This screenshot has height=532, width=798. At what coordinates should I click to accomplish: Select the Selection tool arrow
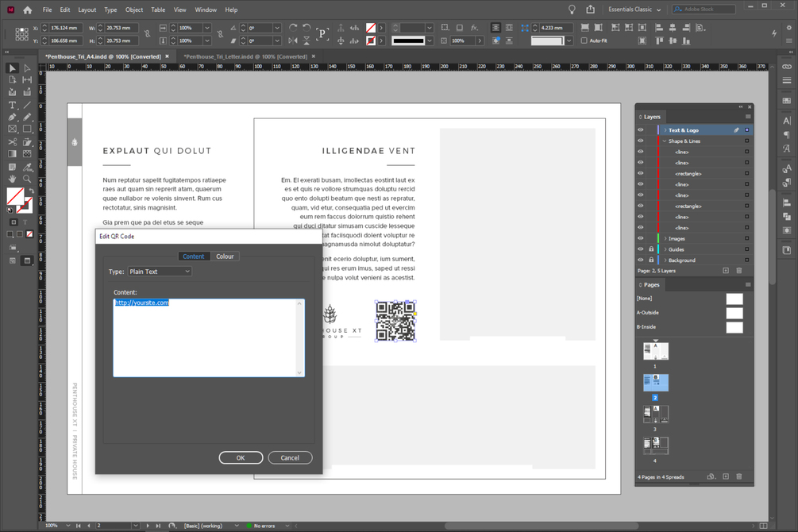pos(12,68)
